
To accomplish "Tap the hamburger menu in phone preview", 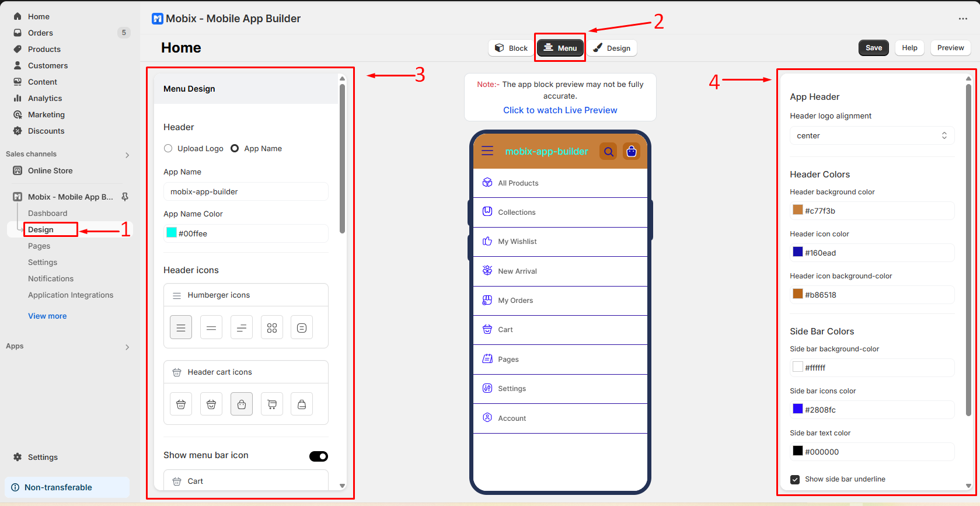I will (487, 151).
